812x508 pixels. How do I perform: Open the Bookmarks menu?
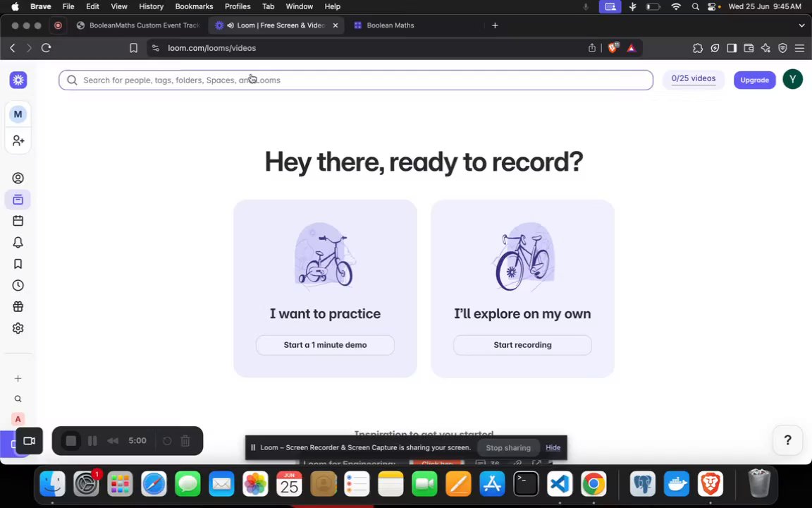click(195, 6)
